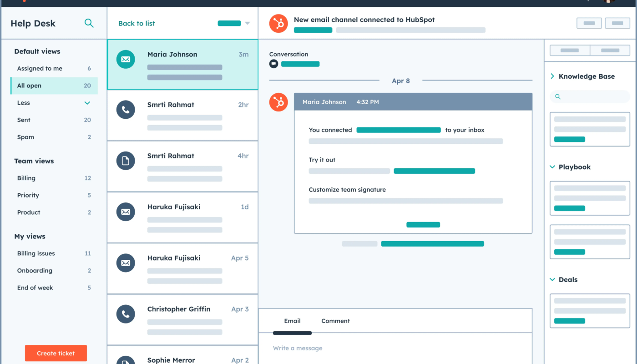637x364 pixels.
Task: Open the Haruka Fujisaki Apr 5 ticket
Action: 182,268
